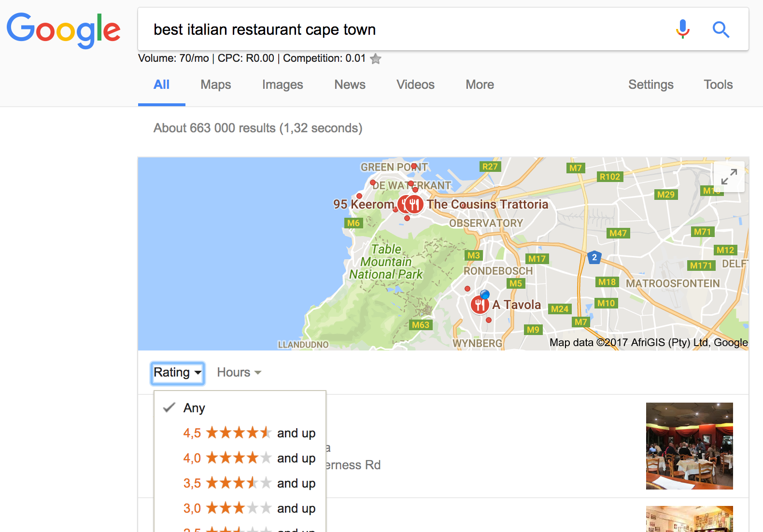The image size is (763, 532).
Task: Click the star icon beside Competition value
Action: pyautogui.click(x=376, y=59)
